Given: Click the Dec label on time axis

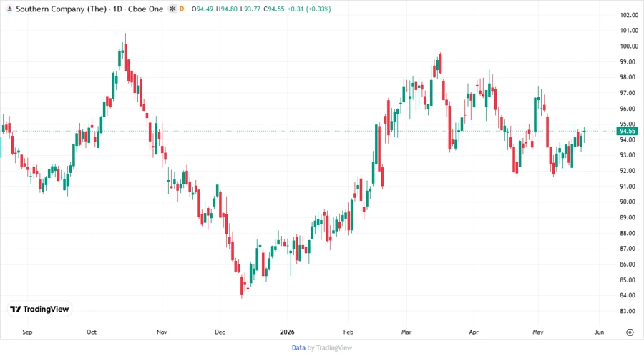Looking at the screenshot, I should pos(220,332).
